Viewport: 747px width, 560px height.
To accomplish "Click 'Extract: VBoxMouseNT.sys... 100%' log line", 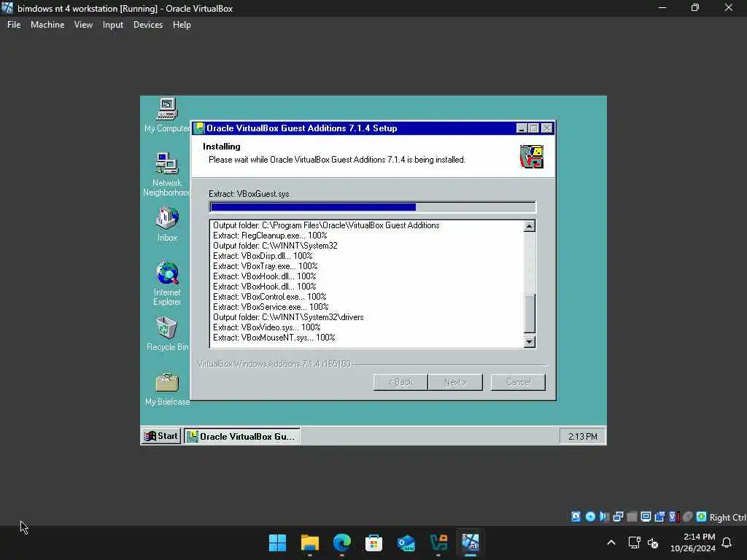I will (x=274, y=338).
